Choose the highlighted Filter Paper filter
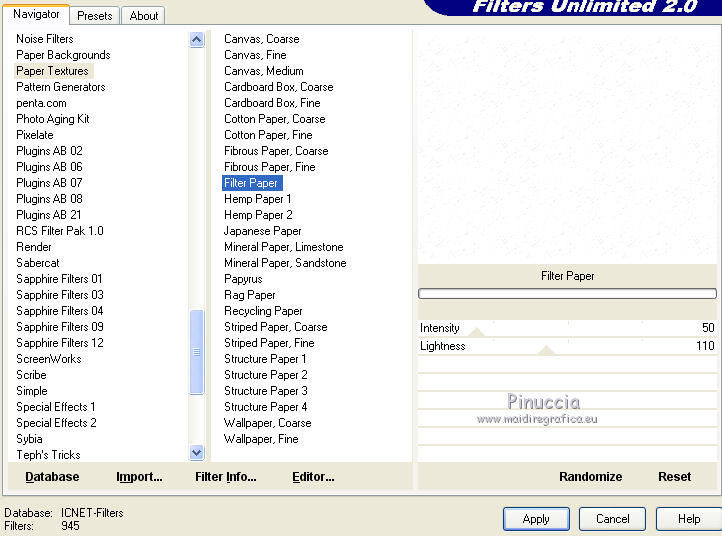The height and width of the screenshot is (536, 722). (x=252, y=183)
